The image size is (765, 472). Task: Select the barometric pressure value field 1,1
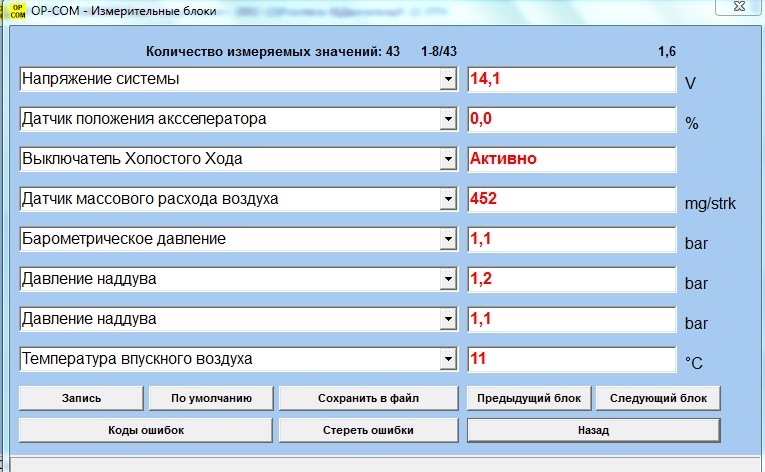[x=572, y=240]
